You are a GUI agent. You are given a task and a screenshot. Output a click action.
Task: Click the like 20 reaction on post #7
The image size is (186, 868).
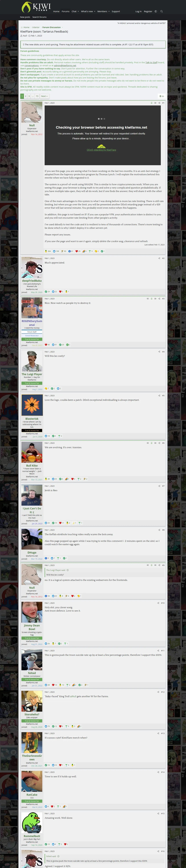(47, 523)
